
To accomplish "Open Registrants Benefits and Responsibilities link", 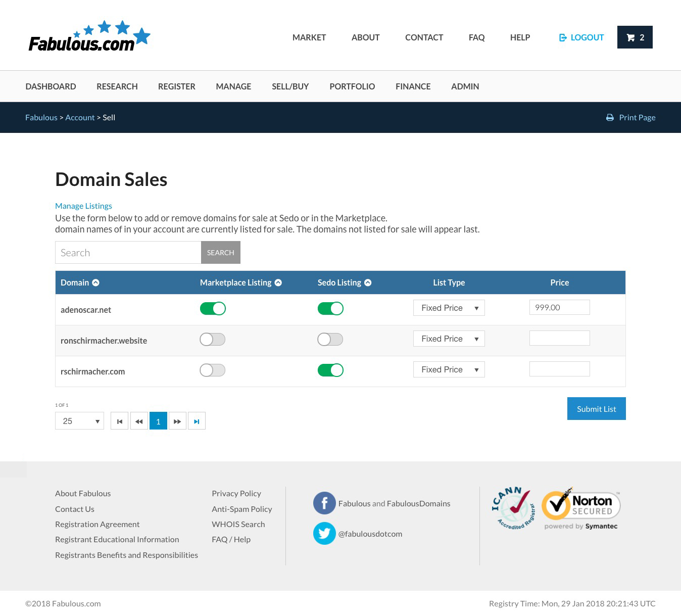I will point(126,555).
